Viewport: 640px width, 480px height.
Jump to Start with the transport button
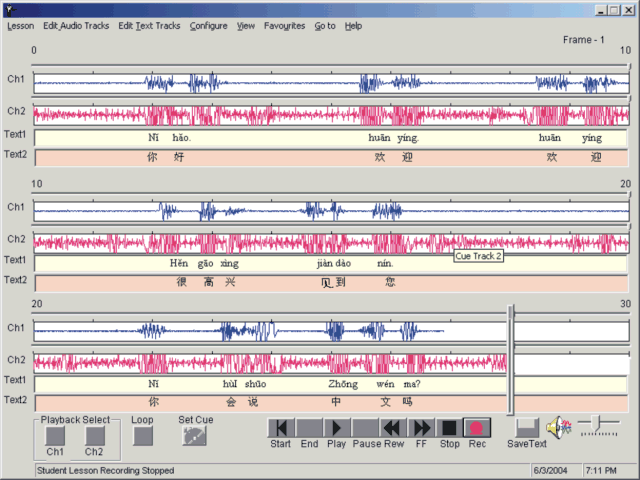coord(281,429)
